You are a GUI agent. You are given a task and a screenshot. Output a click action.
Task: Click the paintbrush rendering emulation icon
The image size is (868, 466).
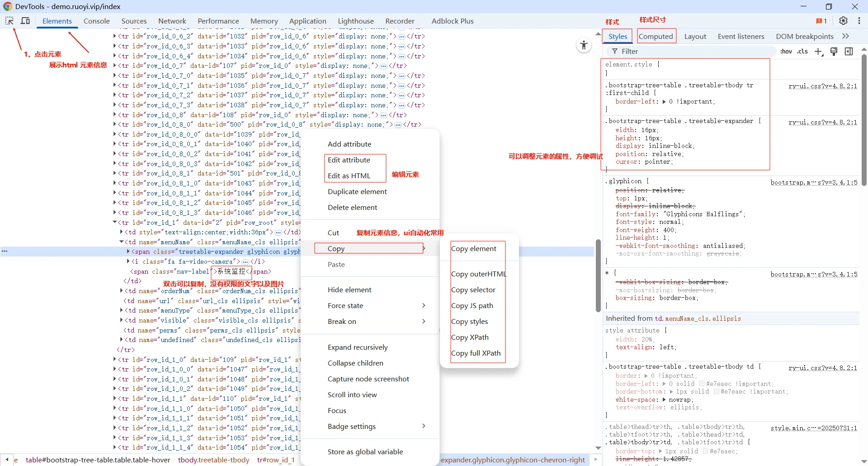click(834, 52)
